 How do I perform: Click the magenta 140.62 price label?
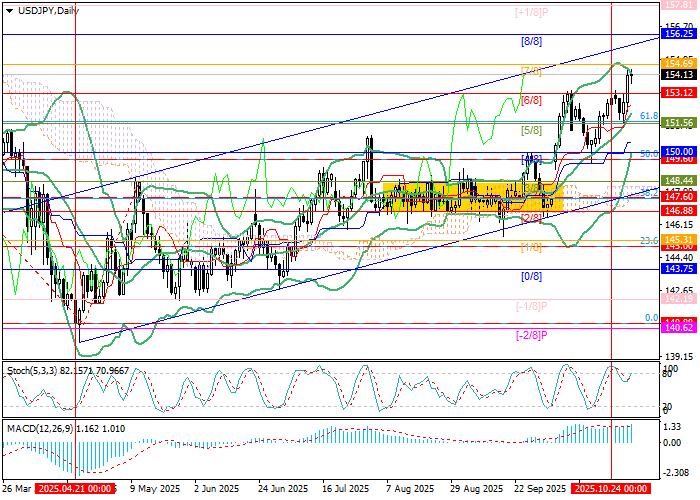tap(679, 327)
